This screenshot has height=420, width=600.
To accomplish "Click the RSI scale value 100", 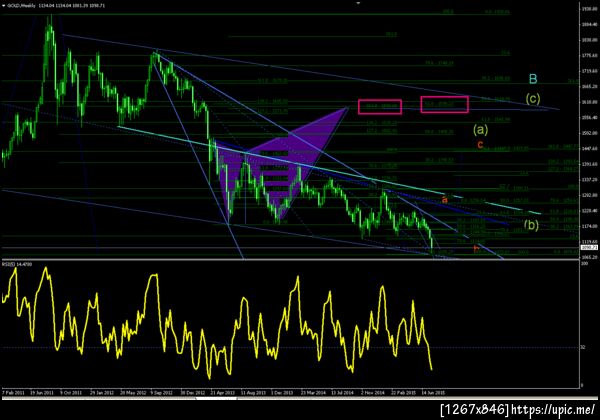I will pos(584,264).
